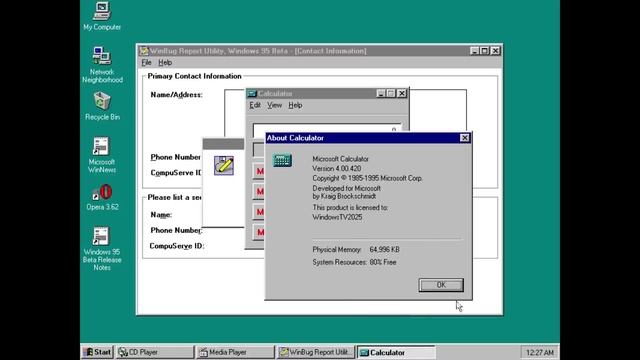Open the Edit menu in Calculator
Viewport: 640px width, 360px height.
(255, 105)
